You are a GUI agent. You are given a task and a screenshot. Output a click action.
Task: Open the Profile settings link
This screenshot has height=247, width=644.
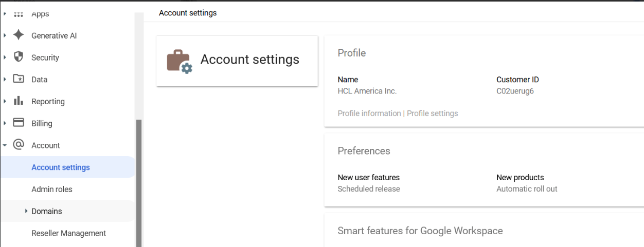[x=432, y=113]
